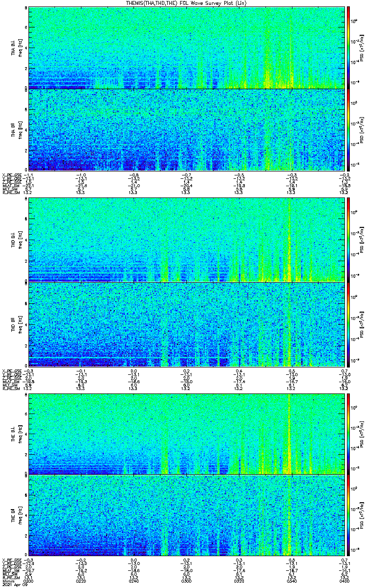Click the 0400 time tick label at the bottom

click(344, 581)
